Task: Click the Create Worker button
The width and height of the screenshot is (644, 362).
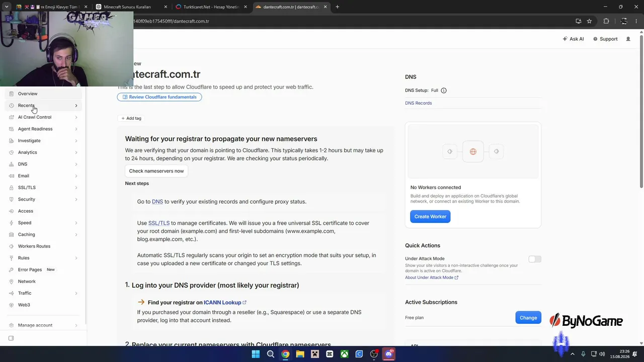Action: pyautogui.click(x=430, y=217)
